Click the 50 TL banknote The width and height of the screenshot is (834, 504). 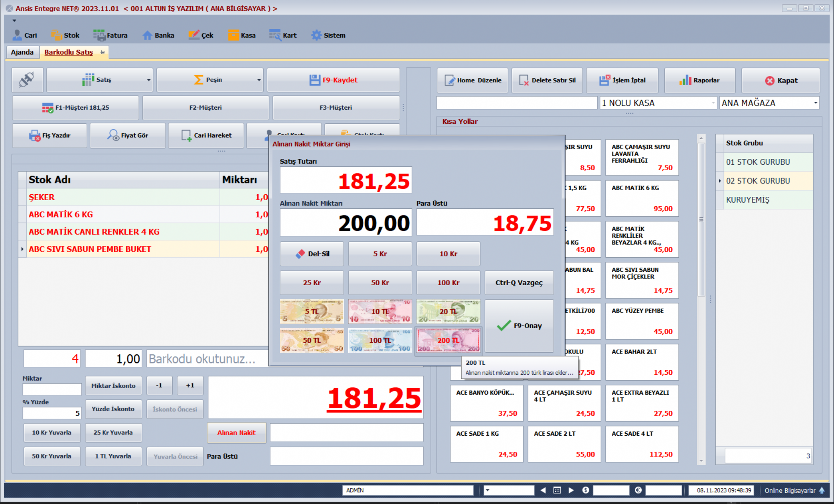(312, 340)
